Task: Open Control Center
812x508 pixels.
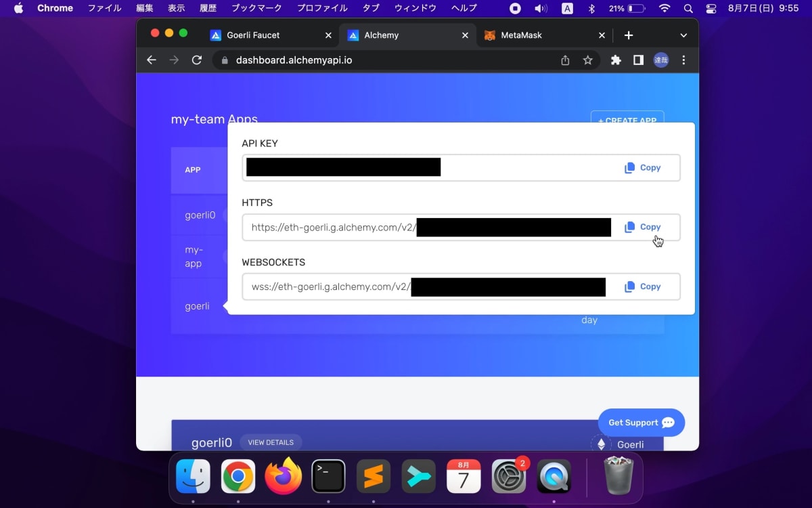Action: pyautogui.click(x=710, y=8)
